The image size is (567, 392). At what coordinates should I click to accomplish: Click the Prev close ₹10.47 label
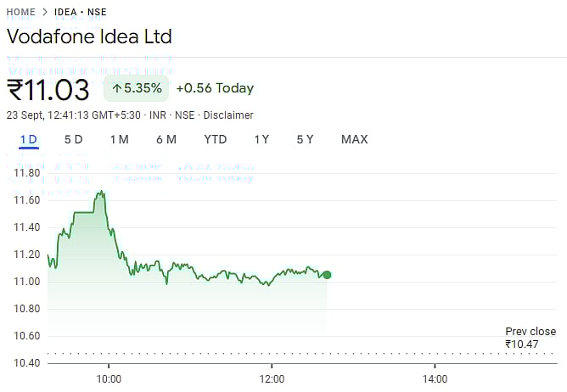coord(531,338)
